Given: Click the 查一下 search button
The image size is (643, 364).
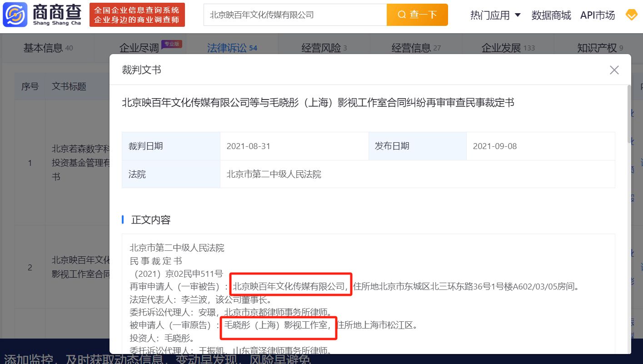Looking at the screenshot, I should tap(417, 15).
